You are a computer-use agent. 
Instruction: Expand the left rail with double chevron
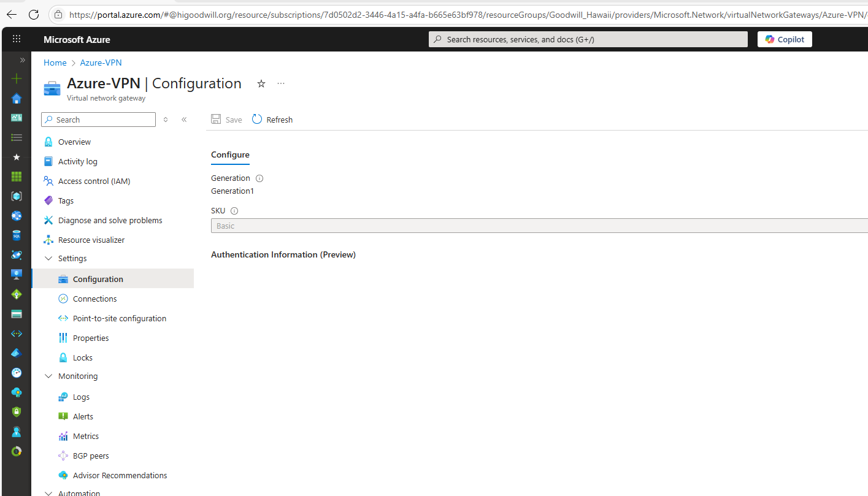pyautogui.click(x=22, y=60)
